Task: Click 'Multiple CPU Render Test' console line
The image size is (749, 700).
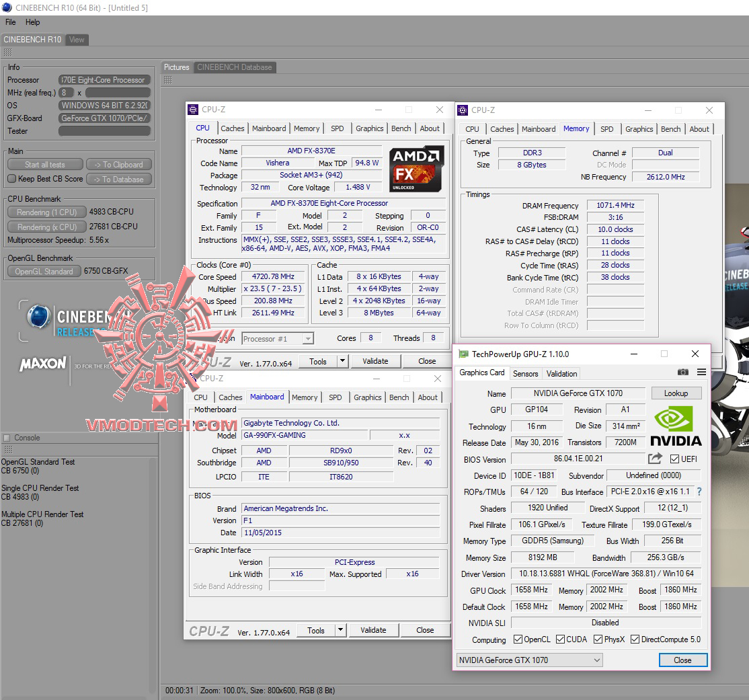Action: (x=42, y=514)
